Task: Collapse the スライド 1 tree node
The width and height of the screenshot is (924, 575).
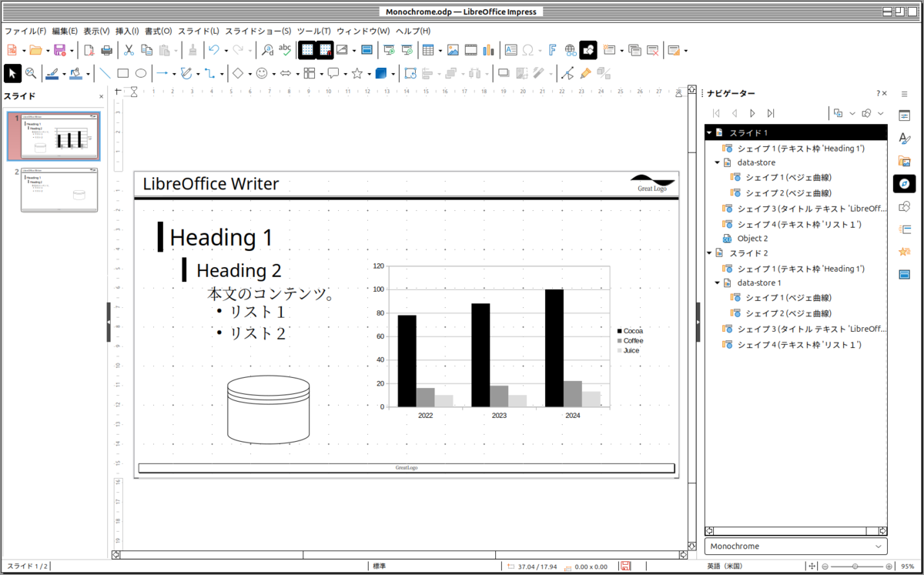Action: [x=709, y=133]
